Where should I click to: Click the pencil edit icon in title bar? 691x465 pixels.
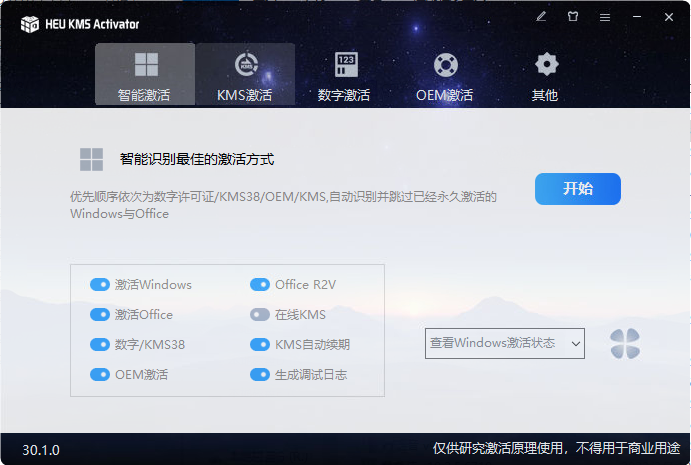541,17
